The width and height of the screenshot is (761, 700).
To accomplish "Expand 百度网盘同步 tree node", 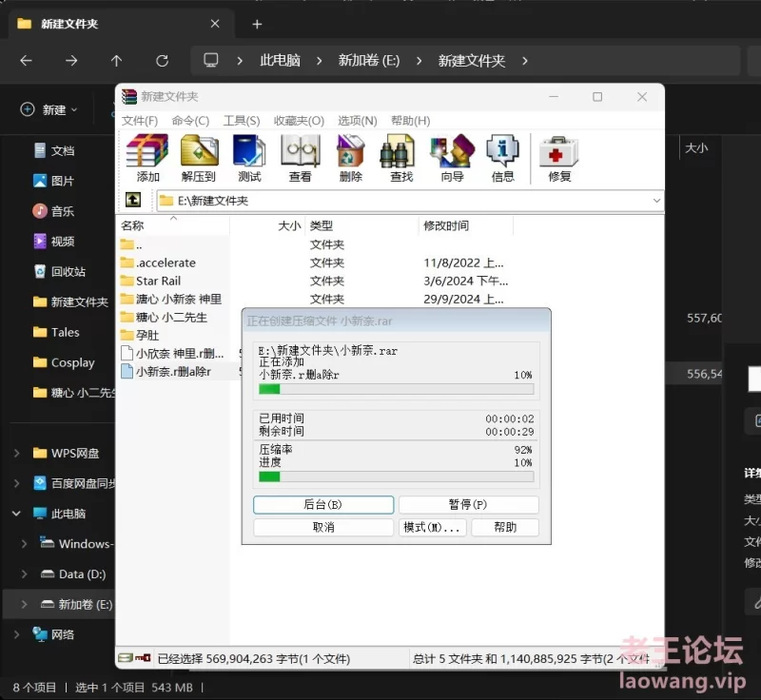I will 16,483.
